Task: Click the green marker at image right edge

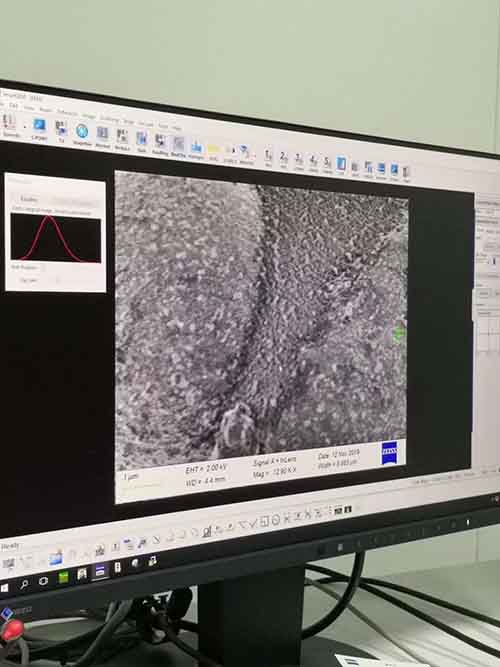Action: point(399,334)
